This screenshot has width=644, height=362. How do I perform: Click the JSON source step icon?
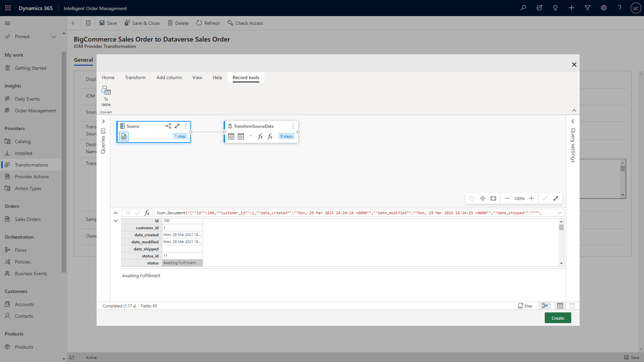click(124, 136)
